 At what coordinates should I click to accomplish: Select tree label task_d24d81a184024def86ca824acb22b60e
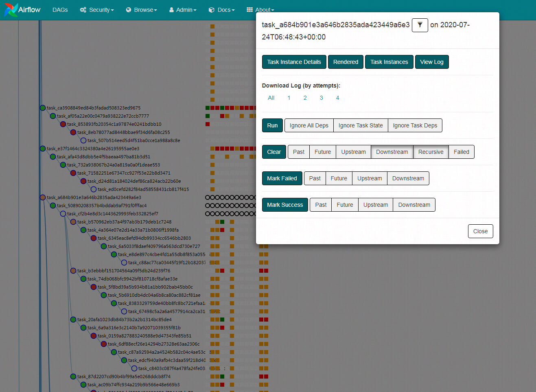[134, 181]
